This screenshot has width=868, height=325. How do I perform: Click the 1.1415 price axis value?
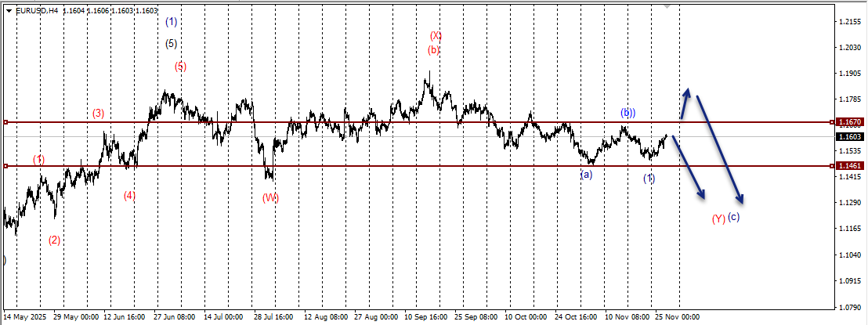tap(850, 177)
